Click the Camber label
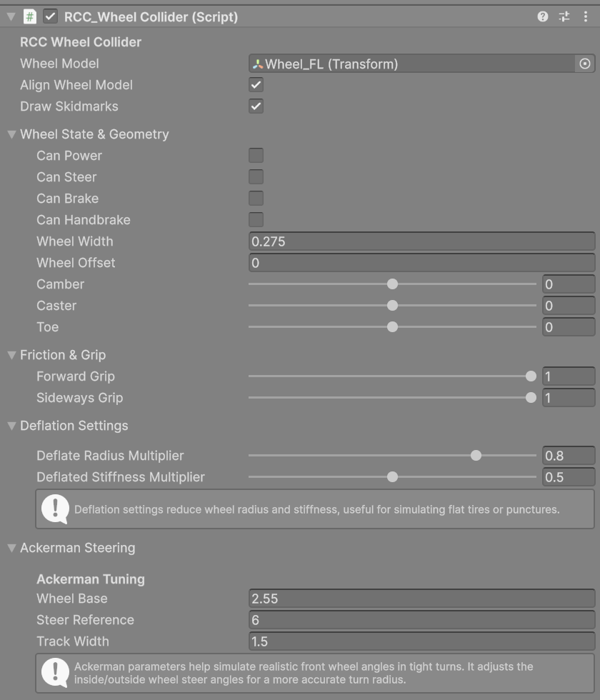The image size is (600, 700). [x=60, y=284]
